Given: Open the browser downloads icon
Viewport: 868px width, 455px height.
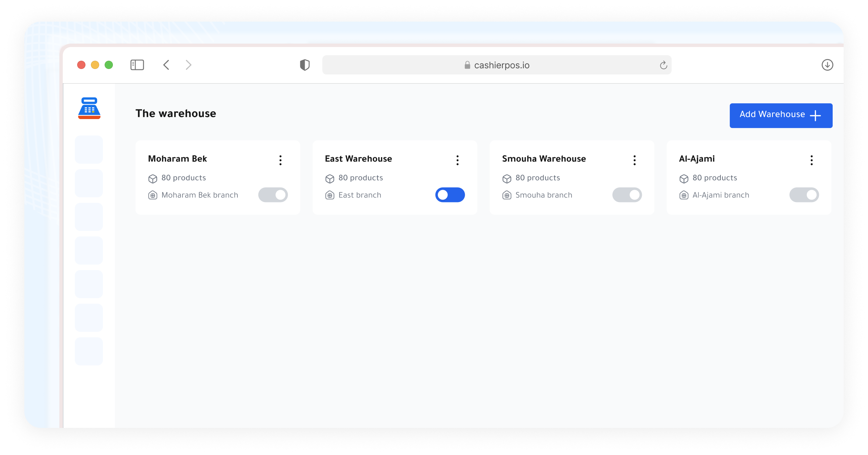Looking at the screenshot, I should (x=828, y=65).
